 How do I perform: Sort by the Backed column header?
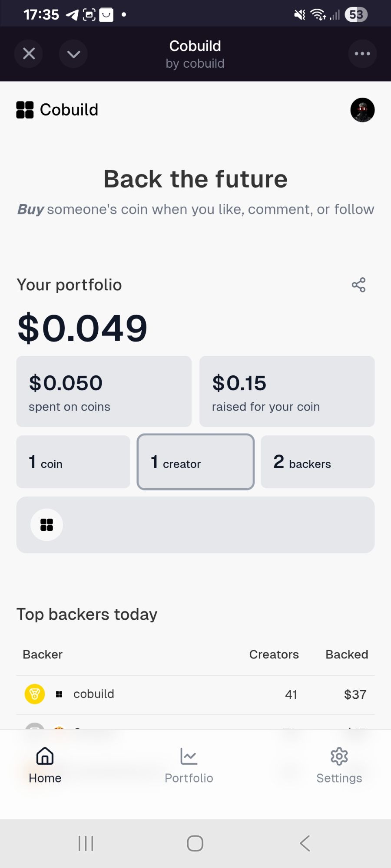pyautogui.click(x=347, y=654)
